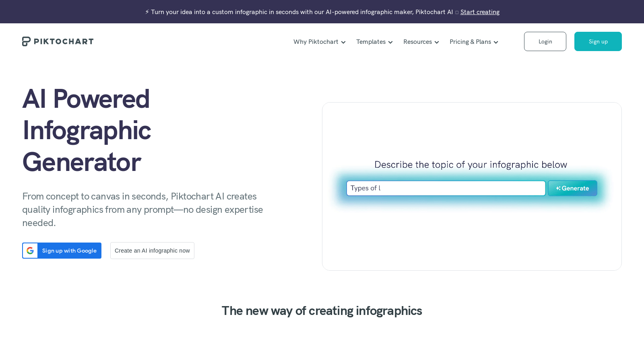
Task: Click 'The new way of creating infographics' heading
Action: (x=322, y=311)
